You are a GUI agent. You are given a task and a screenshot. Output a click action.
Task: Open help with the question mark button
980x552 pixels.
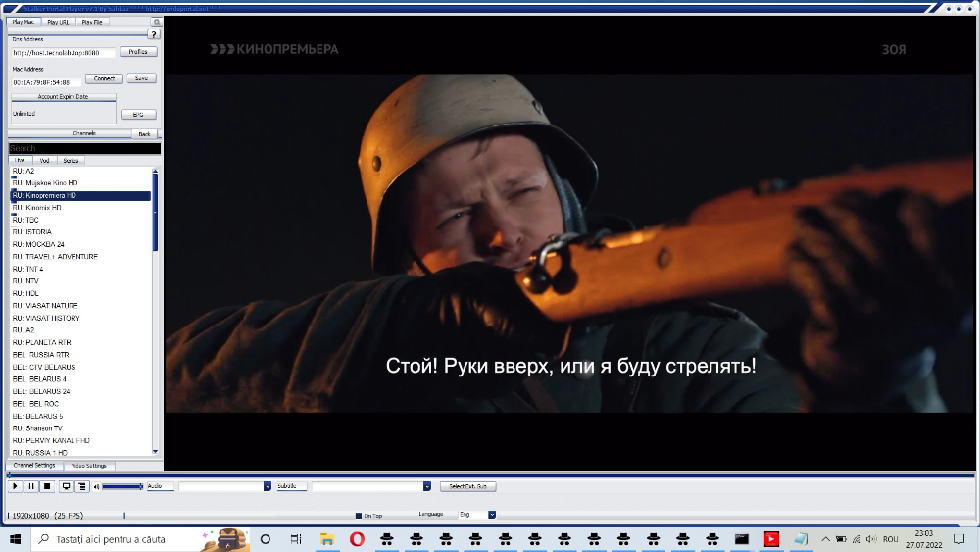(x=154, y=34)
